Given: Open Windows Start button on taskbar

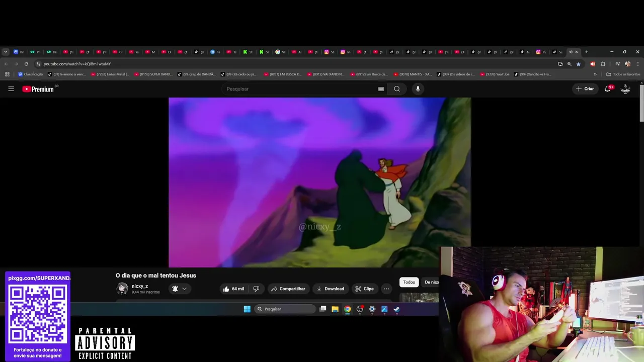Looking at the screenshot, I should pyautogui.click(x=247, y=309).
